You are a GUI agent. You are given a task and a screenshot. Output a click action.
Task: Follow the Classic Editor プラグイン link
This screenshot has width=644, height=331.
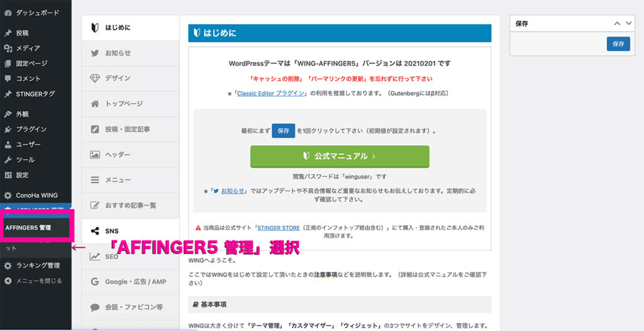coord(270,93)
